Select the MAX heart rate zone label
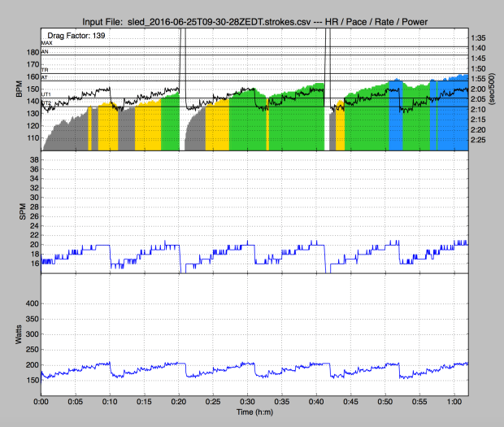The height and width of the screenshot is (427, 504). [x=46, y=42]
